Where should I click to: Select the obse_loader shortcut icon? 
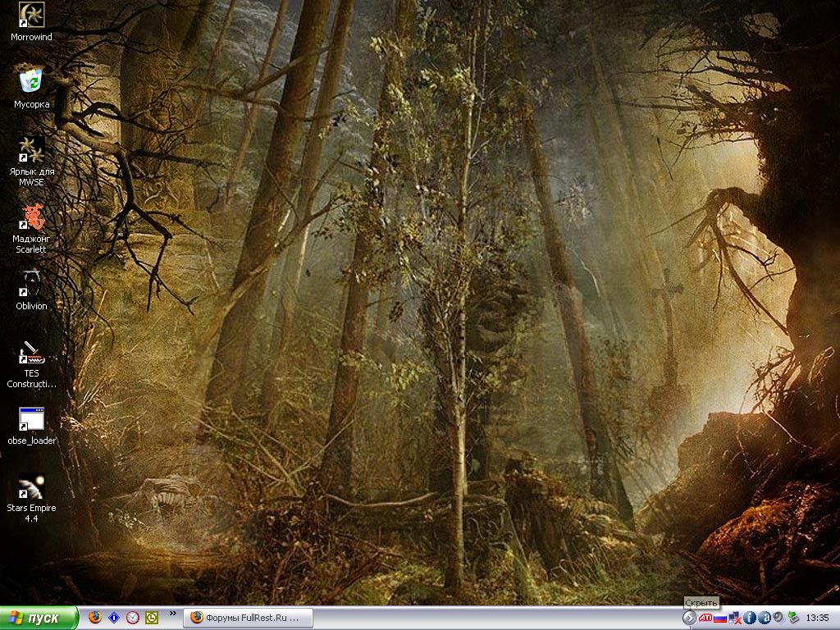pyautogui.click(x=31, y=419)
